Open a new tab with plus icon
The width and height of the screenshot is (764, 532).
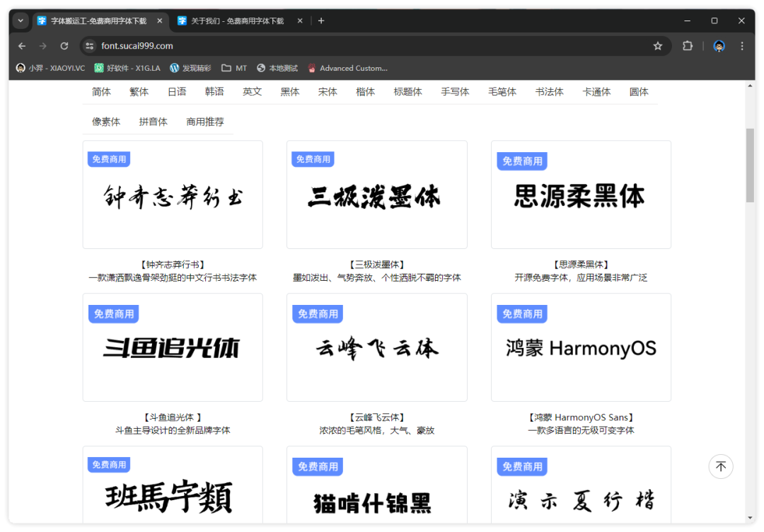tap(321, 21)
